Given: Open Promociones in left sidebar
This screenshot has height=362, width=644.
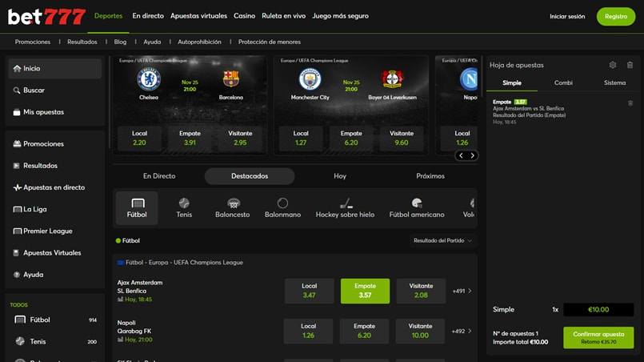Looking at the screenshot, I should click(55, 143).
